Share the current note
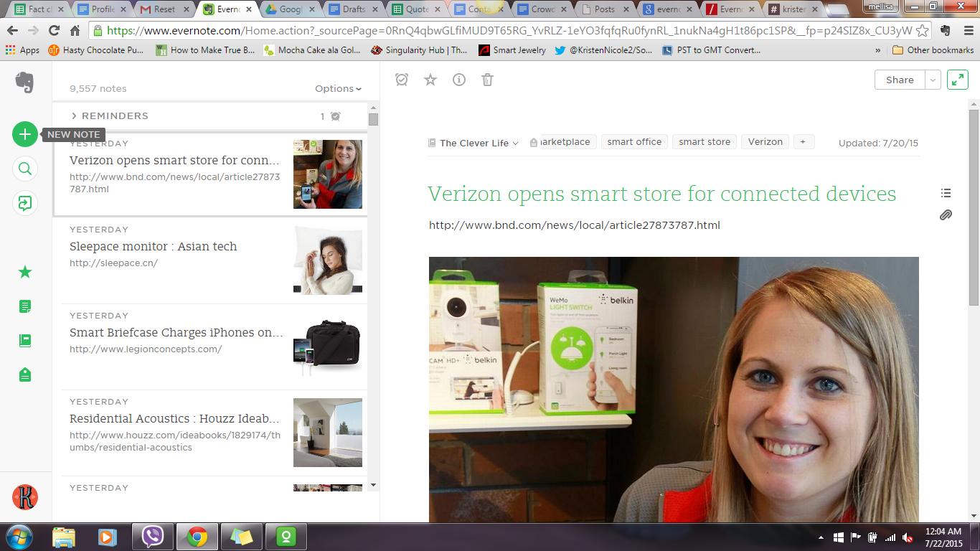 point(900,80)
